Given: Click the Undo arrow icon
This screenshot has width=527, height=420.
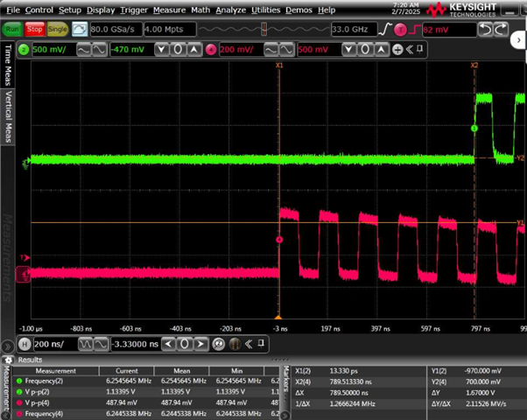Looking at the screenshot, I should click(x=485, y=30).
